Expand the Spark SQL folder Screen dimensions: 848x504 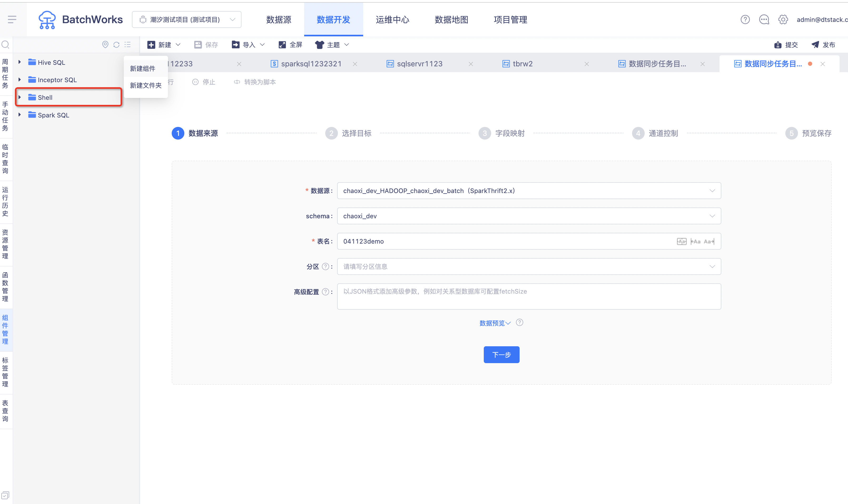[x=20, y=115]
